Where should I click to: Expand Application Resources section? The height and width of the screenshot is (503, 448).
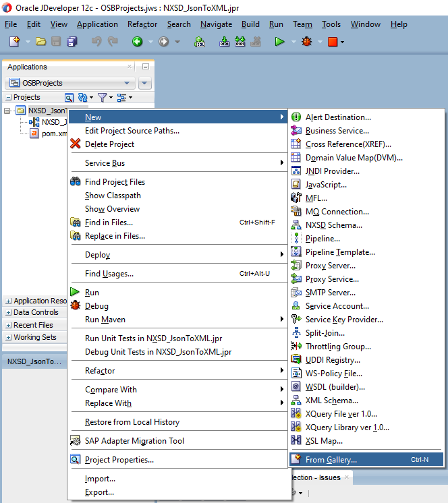coord(8,301)
